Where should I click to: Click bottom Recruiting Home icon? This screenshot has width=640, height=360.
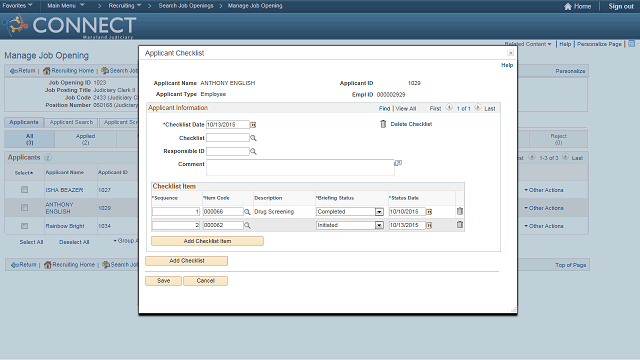[x=47, y=265]
